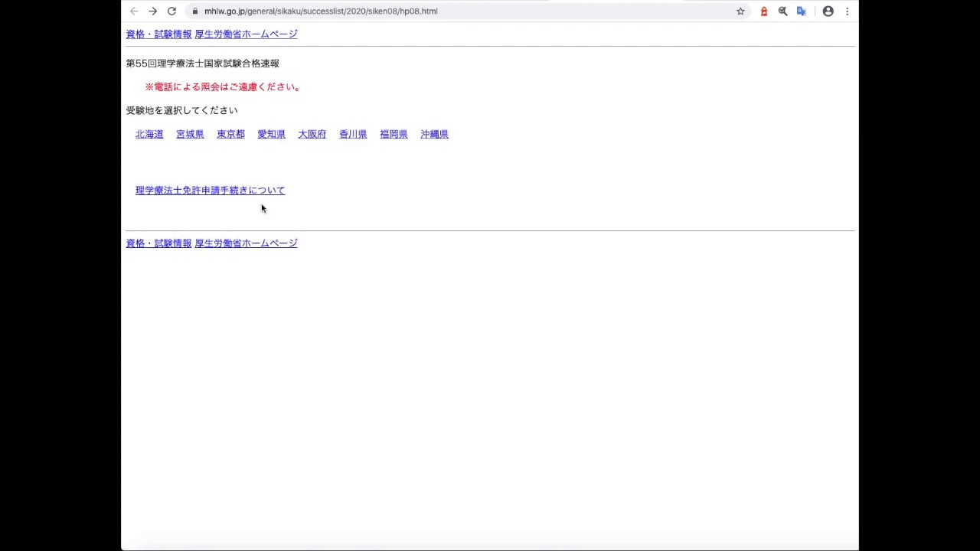The image size is (980, 551).
Task: Reload the page with the refresh icon
Action: (x=172, y=11)
